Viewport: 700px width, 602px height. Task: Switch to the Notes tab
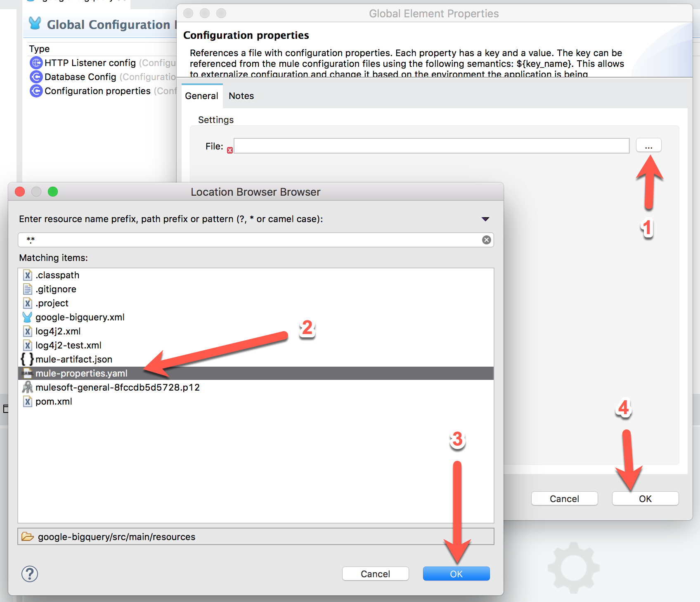pos(241,96)
